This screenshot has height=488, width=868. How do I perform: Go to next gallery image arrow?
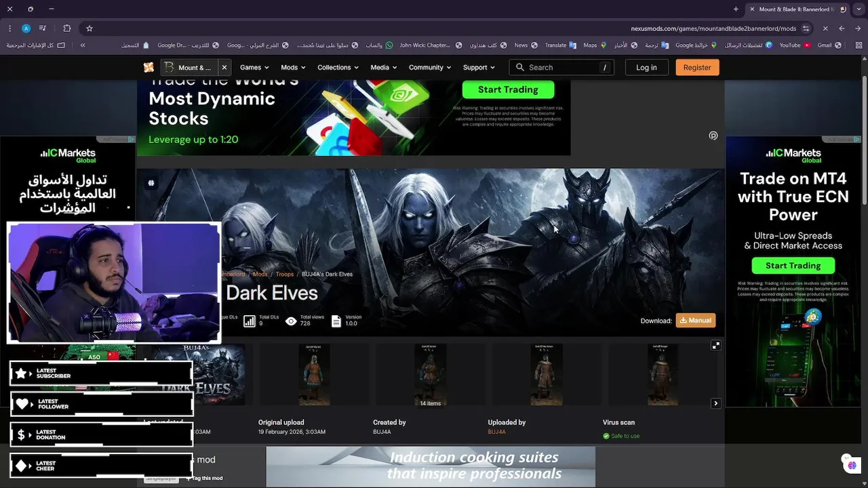tap(715, 403)
